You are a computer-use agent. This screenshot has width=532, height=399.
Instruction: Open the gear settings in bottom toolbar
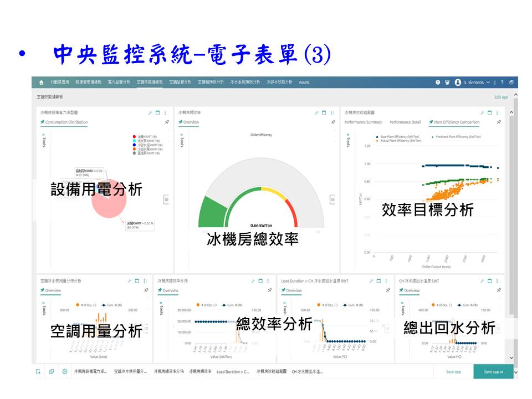(65, 372)
